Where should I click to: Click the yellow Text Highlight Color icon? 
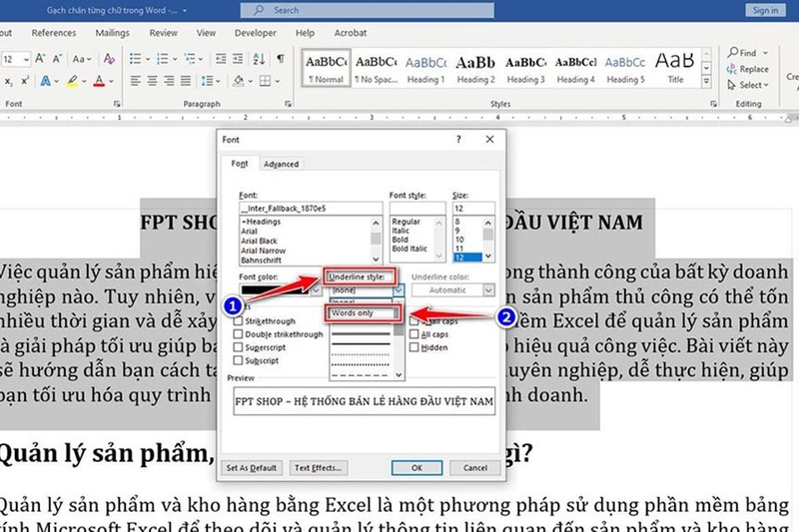point(72,81)
